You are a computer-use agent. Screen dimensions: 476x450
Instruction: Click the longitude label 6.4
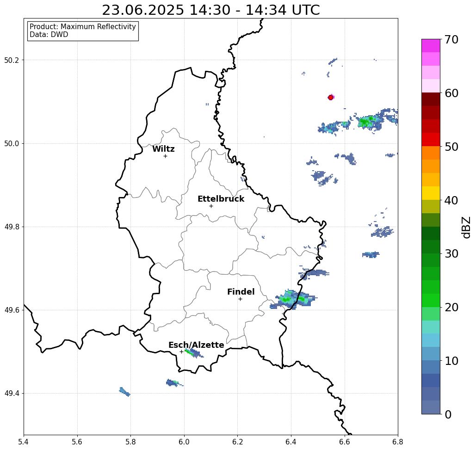click(x=291, y=442)
